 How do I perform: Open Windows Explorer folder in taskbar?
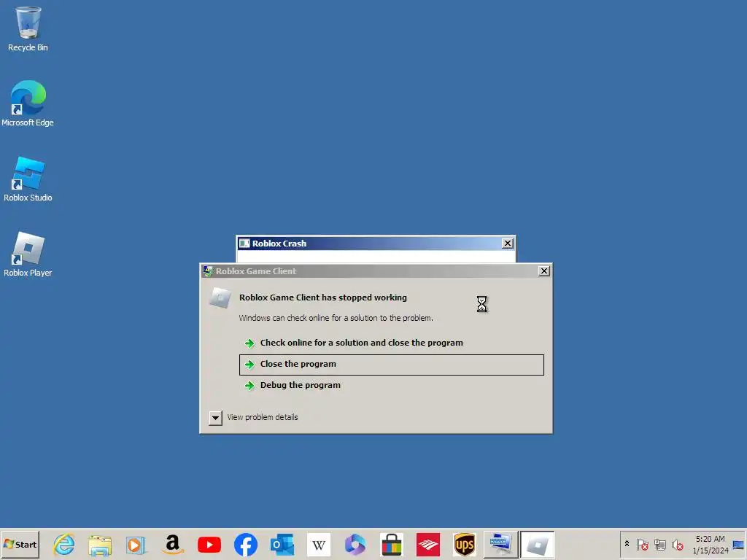tap(100, 545)
